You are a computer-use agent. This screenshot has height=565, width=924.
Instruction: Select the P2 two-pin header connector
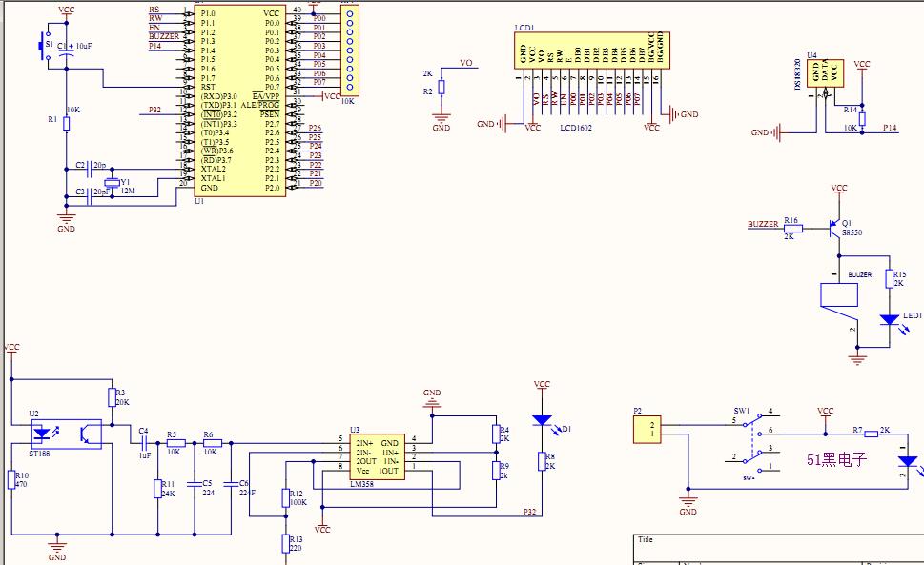(x=647, y=430)
